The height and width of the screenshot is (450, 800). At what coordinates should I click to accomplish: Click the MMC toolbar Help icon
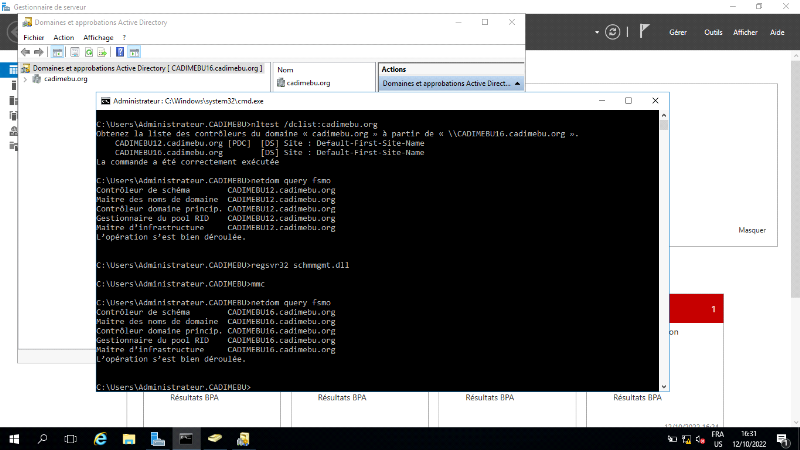pos(120,51)
